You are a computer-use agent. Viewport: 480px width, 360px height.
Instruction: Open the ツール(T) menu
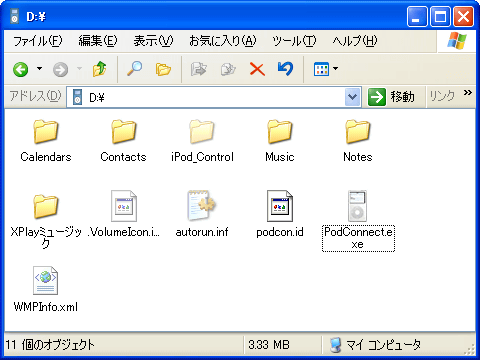click(x=294, y=41)
